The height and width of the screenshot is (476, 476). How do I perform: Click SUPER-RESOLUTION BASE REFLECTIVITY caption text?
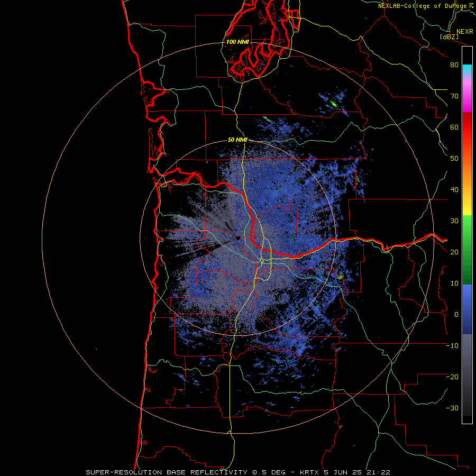click(167, 472)
